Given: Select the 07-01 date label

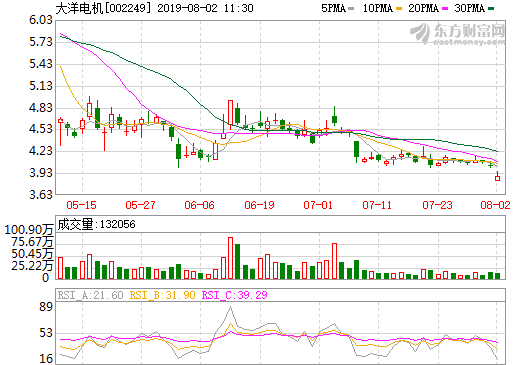Looking at the screenshot, I should pos(318,205).
